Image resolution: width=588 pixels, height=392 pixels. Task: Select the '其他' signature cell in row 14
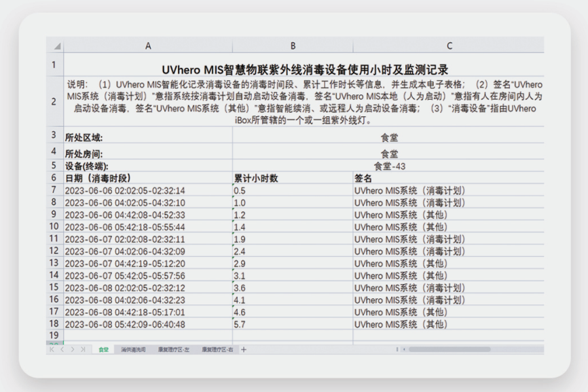[449, 275]
